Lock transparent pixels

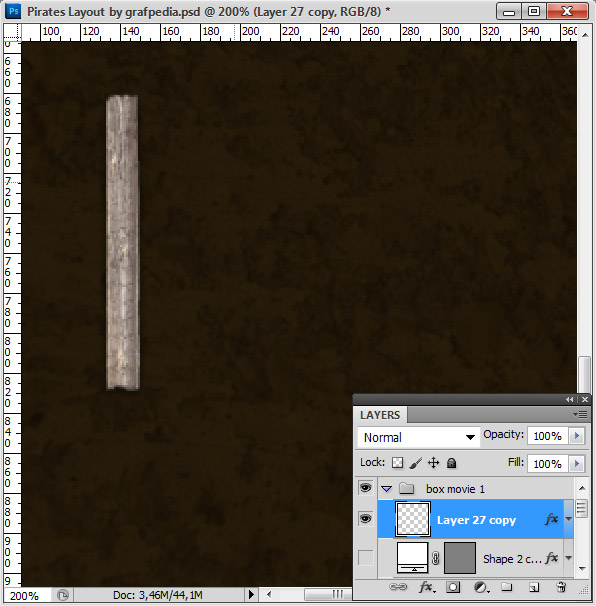397,463
